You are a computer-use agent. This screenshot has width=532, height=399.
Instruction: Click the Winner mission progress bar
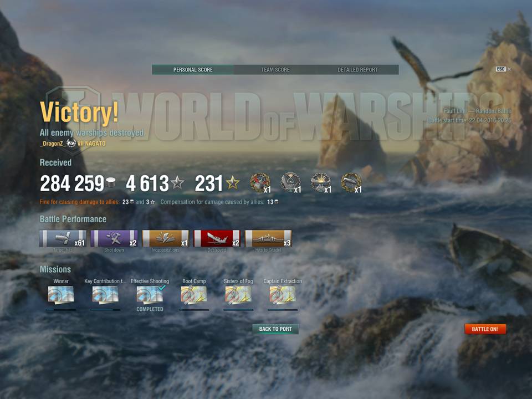61,310
